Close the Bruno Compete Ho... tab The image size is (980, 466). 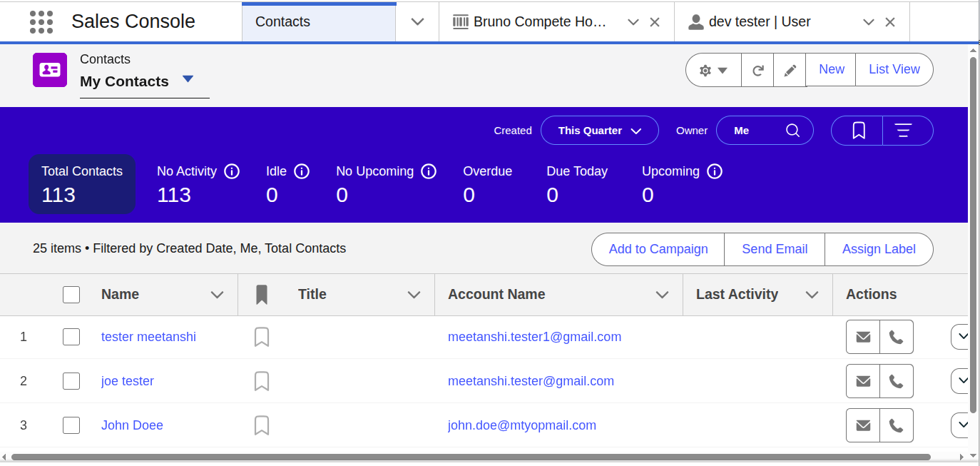[x=655, y=22]
